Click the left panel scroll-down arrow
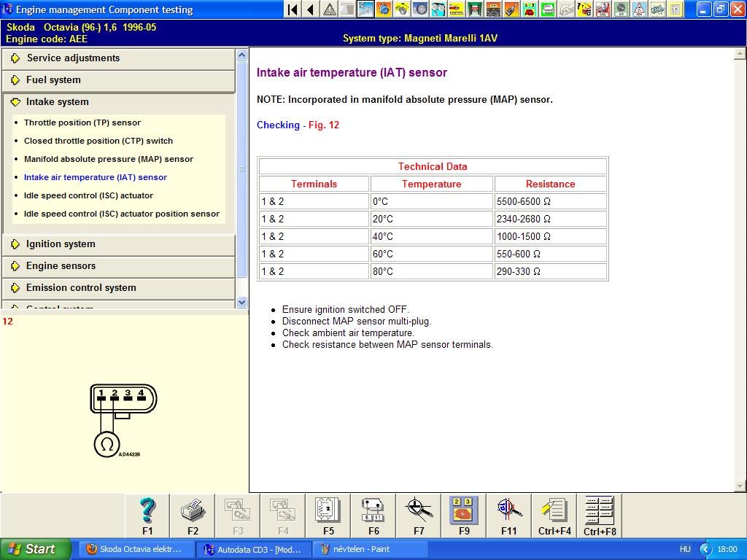Viewport: 747px width, 560px height. pyautogui.click(x=241, y=302)
